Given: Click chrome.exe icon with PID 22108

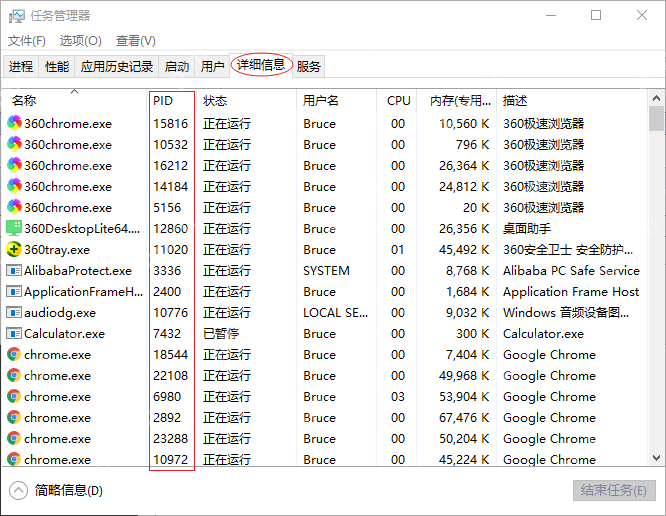Looking at the screenshot, I should [x=14, y=375].
